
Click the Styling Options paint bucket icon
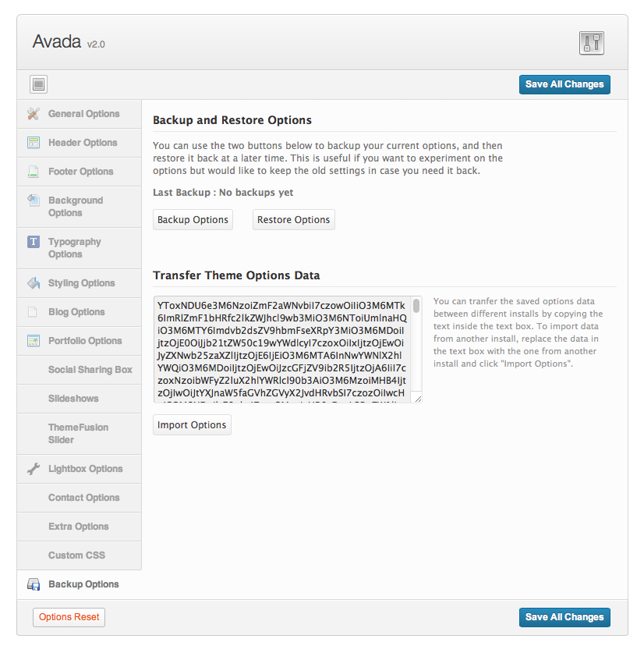point(33,283)
